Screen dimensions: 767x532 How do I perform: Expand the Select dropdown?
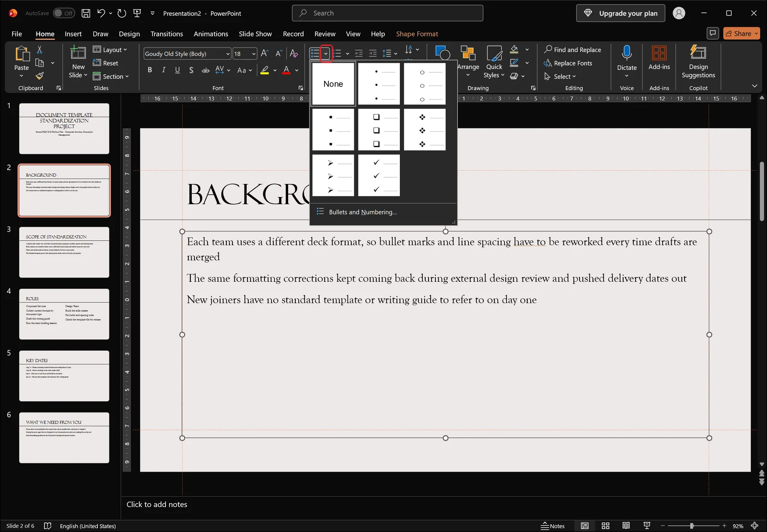point(560,76)
